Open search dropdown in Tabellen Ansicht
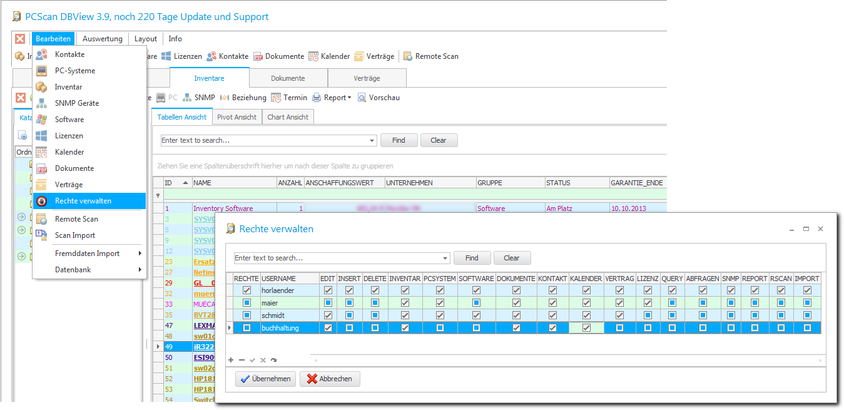 (372, 140)
